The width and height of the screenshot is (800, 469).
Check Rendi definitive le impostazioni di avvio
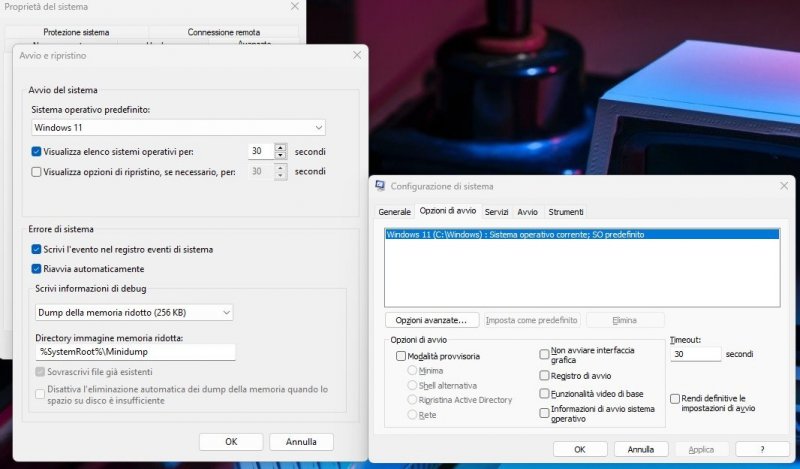pos(675,399)
